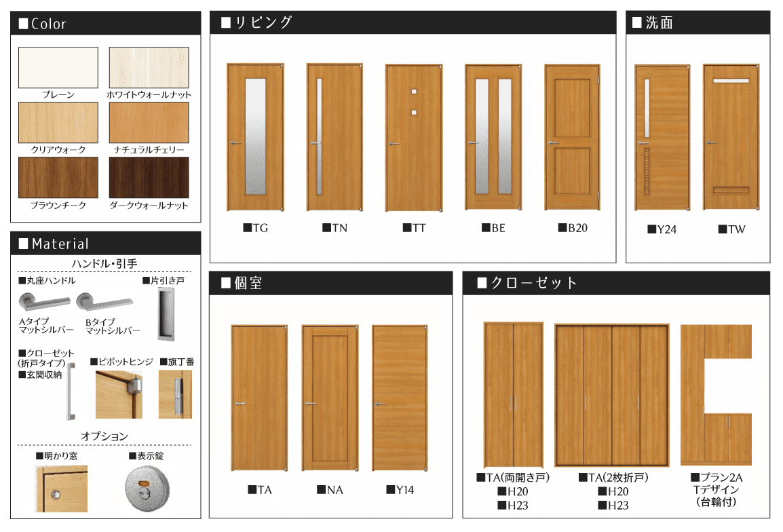Select the closet bar handle image

point(71,391)
